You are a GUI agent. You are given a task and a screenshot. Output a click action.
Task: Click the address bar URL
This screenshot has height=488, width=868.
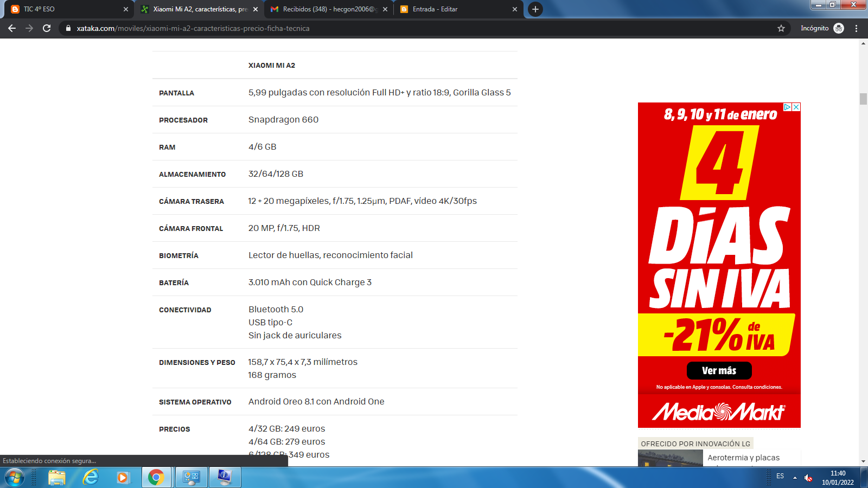(193, 28)
